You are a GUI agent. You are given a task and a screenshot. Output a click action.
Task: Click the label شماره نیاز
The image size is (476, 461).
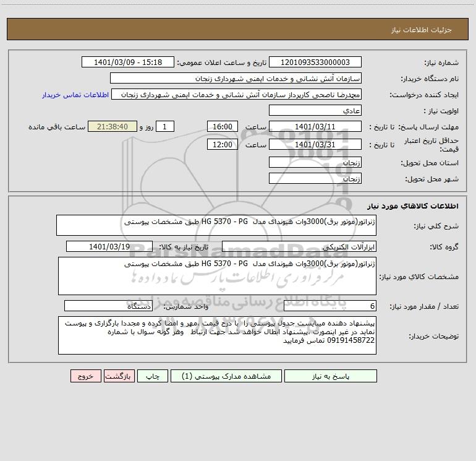(441, 63)
